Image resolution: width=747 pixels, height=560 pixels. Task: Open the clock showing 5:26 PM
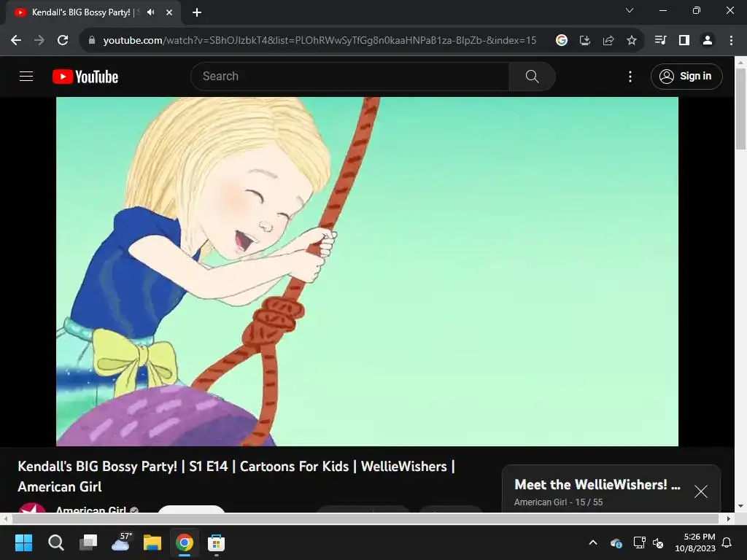coord(695,542)
